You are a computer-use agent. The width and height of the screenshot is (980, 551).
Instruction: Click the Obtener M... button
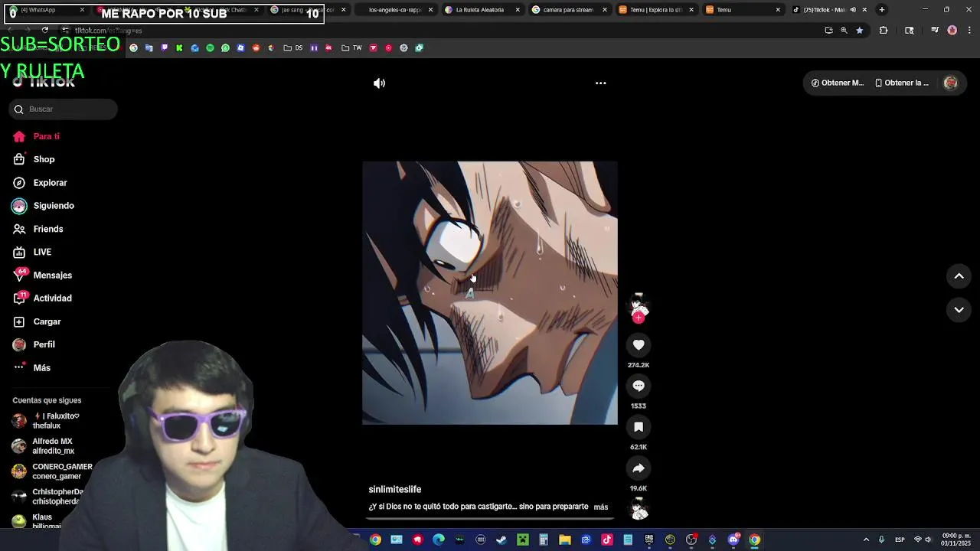coord(837,83)
